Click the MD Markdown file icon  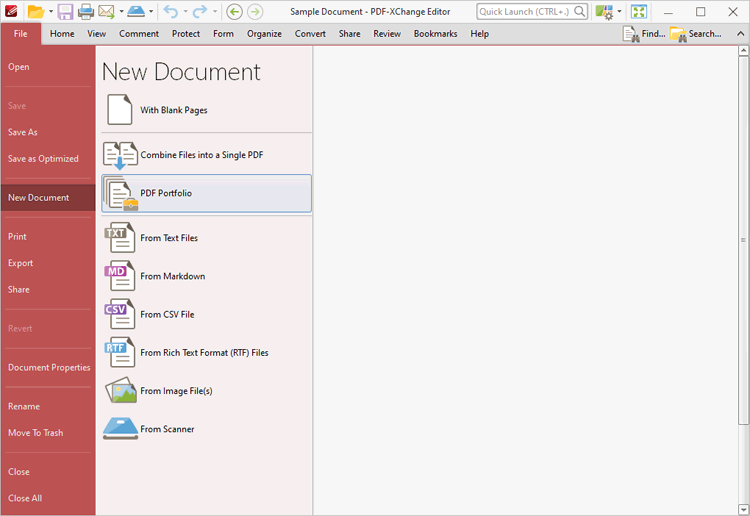tap(120, 276)
